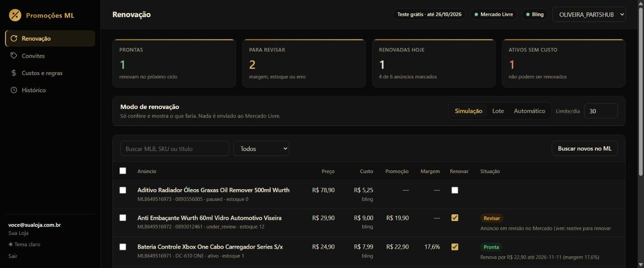Image resolution: width=644 pixels, height=268 pixels.
Task: Click the Mercado Livre connection badge
Action: point(494,14)
